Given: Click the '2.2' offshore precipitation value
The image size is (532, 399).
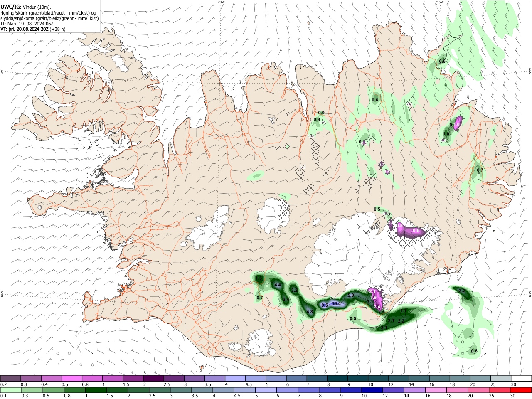Looking at the screenshot, I should click(401, 321).
